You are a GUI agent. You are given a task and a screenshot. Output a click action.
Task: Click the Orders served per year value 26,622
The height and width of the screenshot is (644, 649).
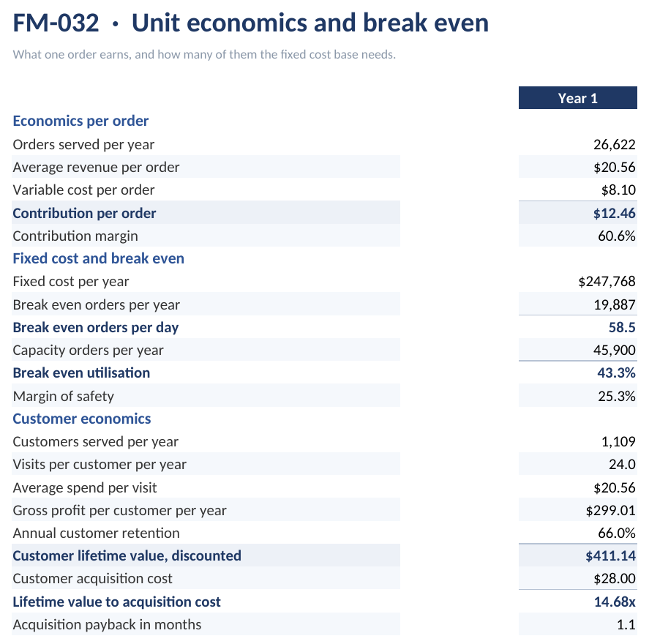pos(614,144)
